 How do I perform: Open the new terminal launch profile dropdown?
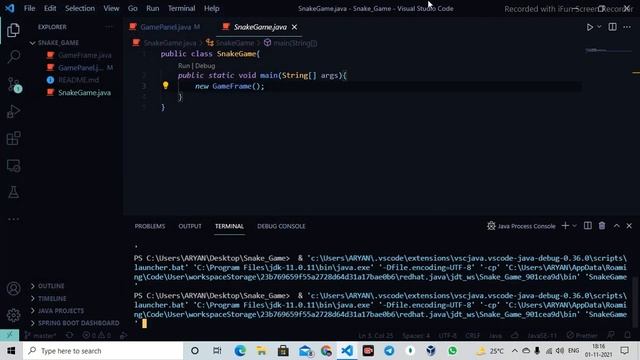tap(574, 226)
